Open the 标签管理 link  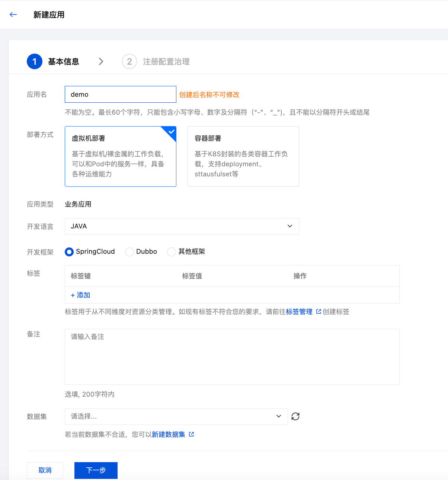point(299,312)
